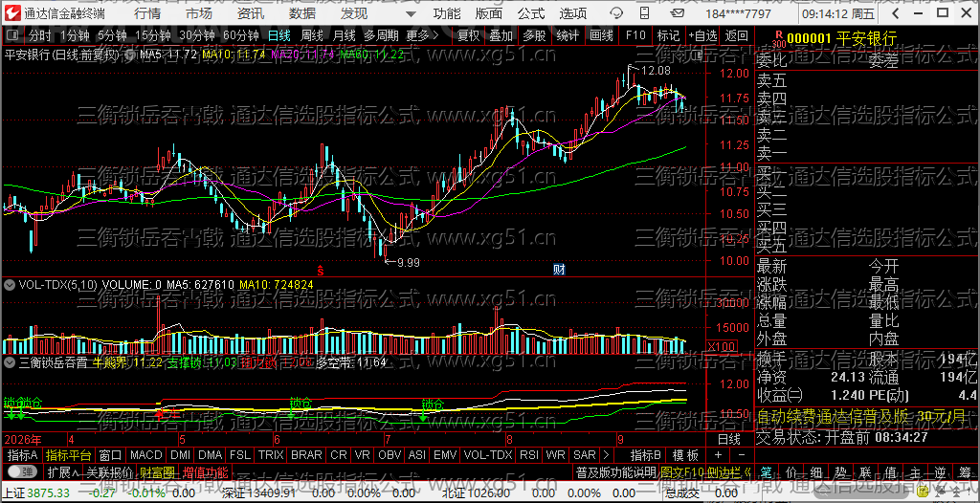Select the 15分钟 period
980x503 pixels.
pos(152,35)
